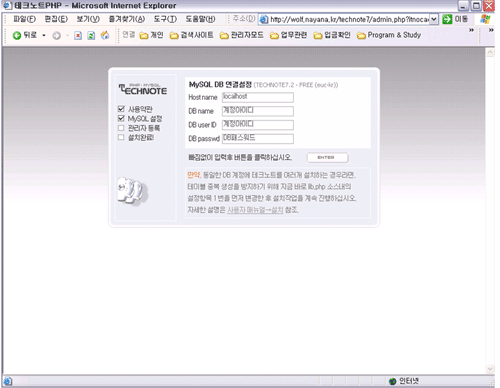Maximize the Internet Explorer window
500x388 pixels.
[476, 6]
